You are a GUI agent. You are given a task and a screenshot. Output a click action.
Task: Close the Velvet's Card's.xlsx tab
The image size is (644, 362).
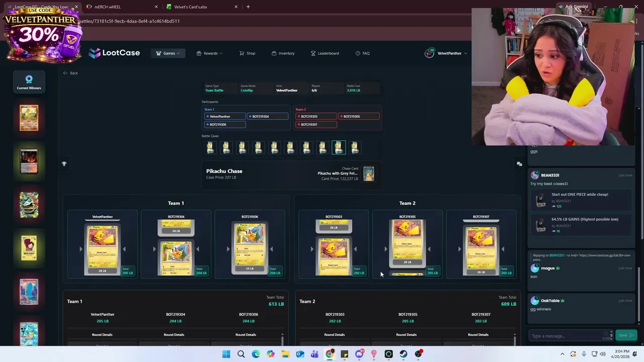click(x=236, y=7)
